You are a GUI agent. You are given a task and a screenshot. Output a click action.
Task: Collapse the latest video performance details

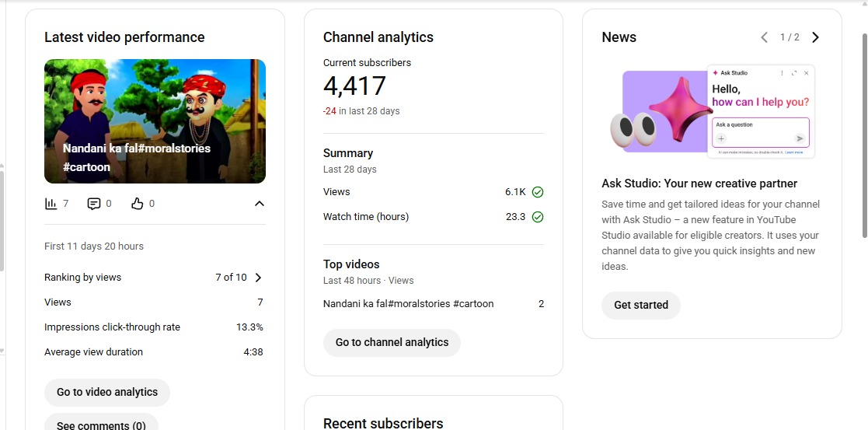pyautogui.click(x=260, y=204)
